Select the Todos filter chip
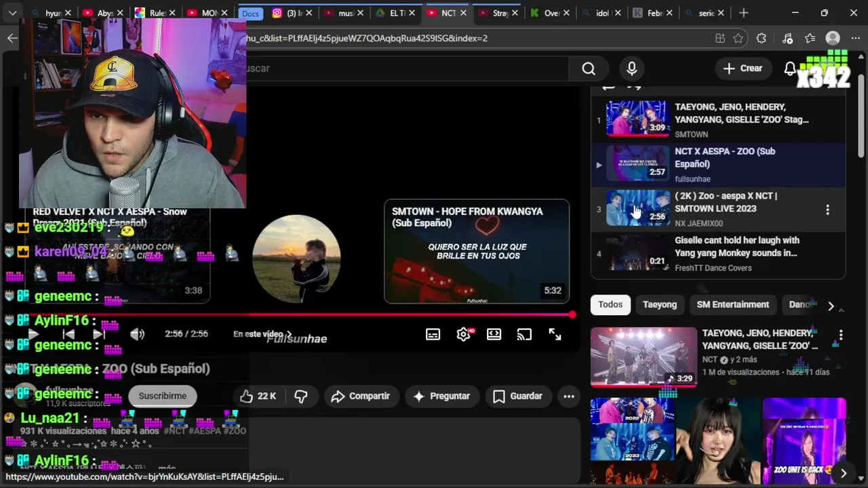Image resolution: width=868 pixels, height=488 pixels. pos(610,305)
